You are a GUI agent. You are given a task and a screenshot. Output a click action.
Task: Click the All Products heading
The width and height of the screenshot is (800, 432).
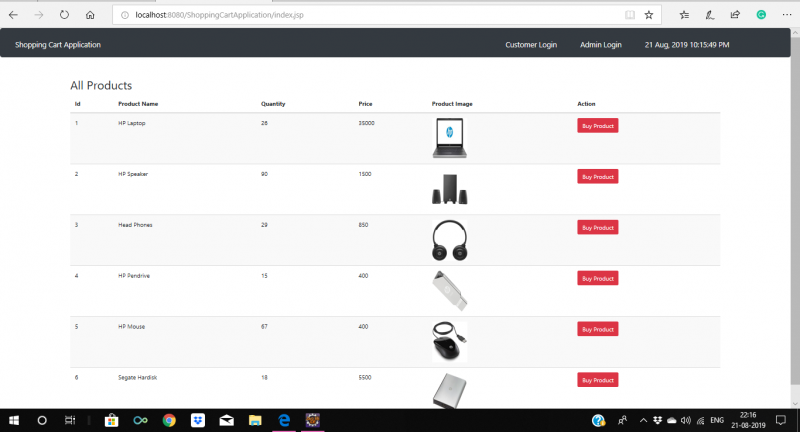[x=101, y=85]
